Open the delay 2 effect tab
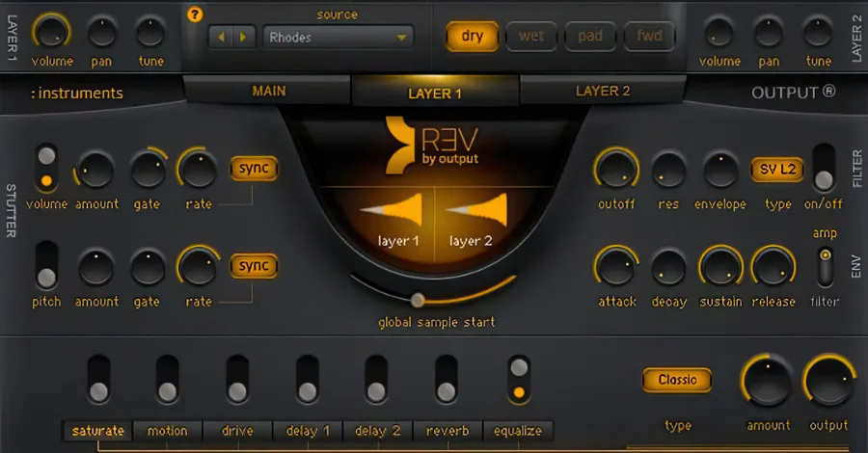Viewport: 868px width, 453px height. (x=377, y=431)
